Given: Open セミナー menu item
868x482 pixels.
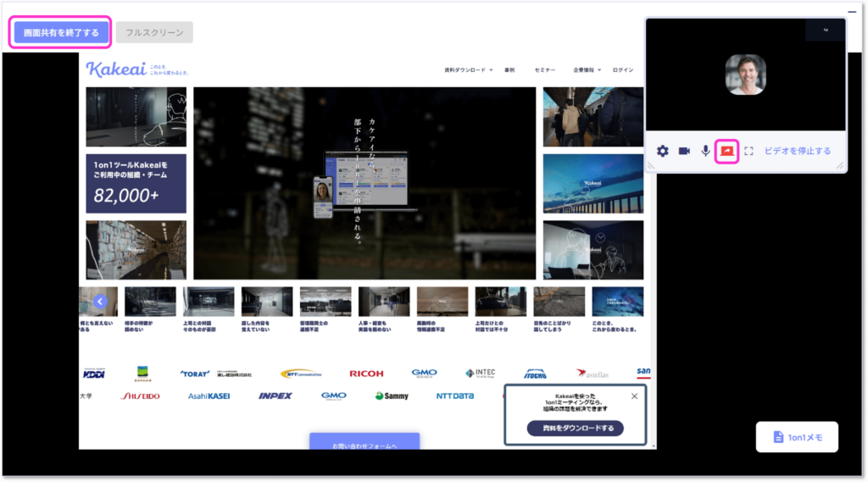Looking at the screenshot, I should pyautogui.click(x=545, y=70).
